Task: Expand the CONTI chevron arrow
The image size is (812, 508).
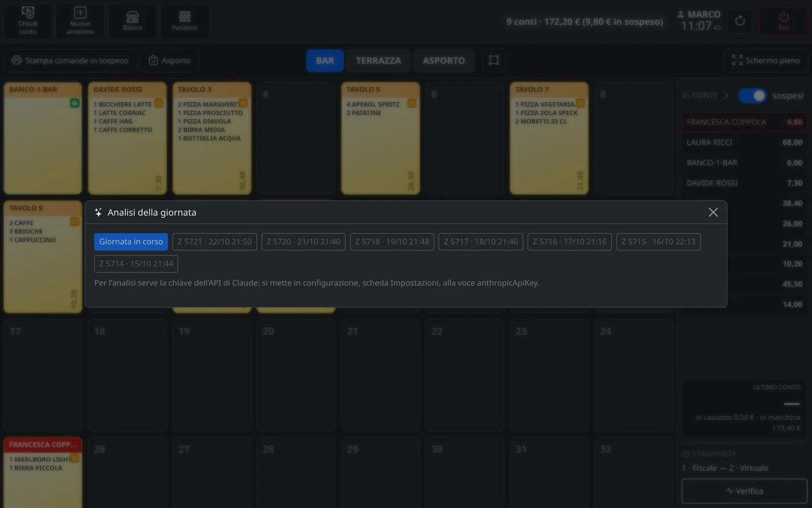Action: [726, 96]
